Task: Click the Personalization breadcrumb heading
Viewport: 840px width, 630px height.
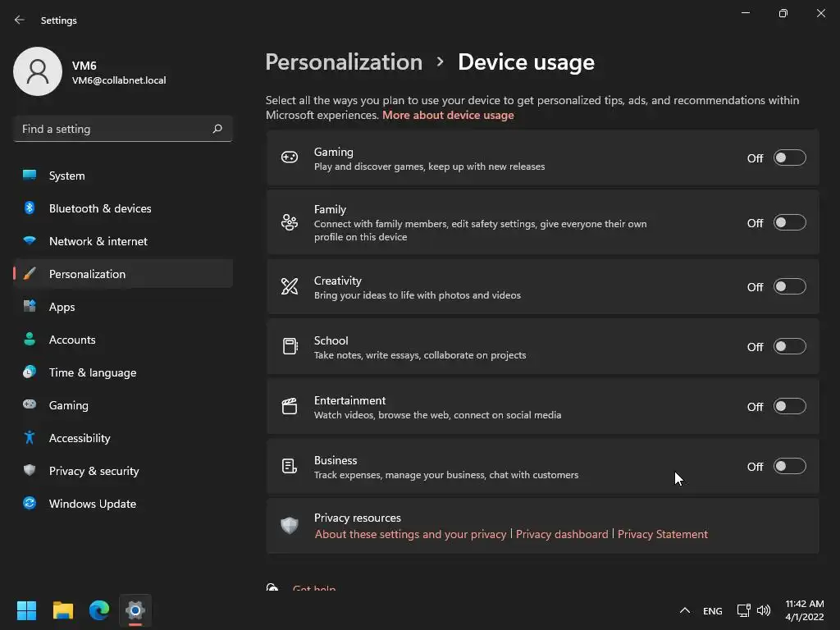Action: [x=344, y=62]
